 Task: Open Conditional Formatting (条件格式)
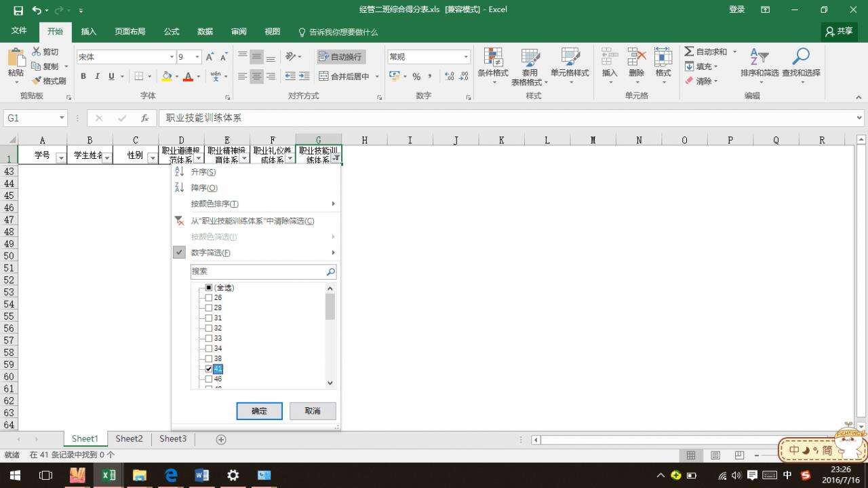click(x=493, y=66)
